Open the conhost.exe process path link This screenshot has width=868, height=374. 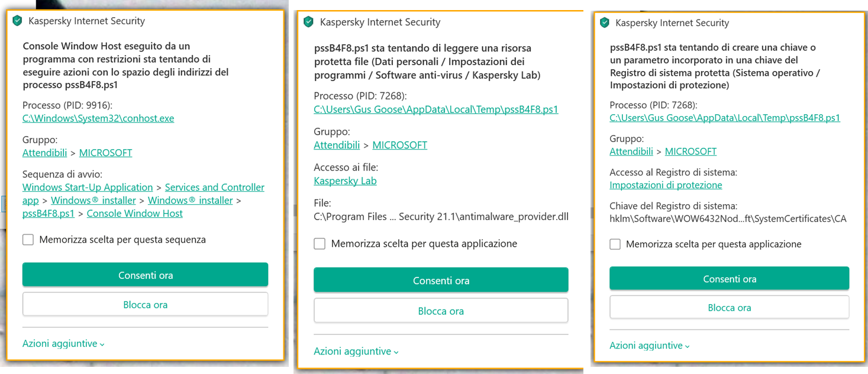(x=98, y=118)
